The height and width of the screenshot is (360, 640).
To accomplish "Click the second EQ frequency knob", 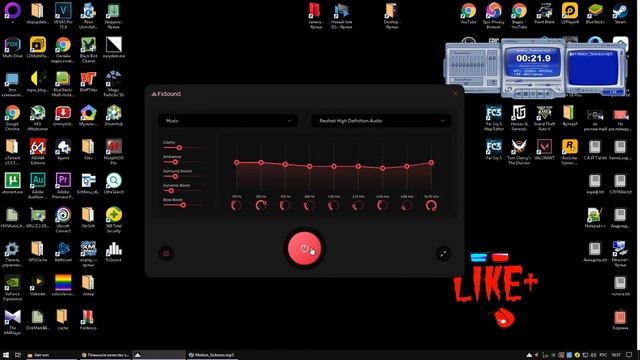I will [261, 206].
